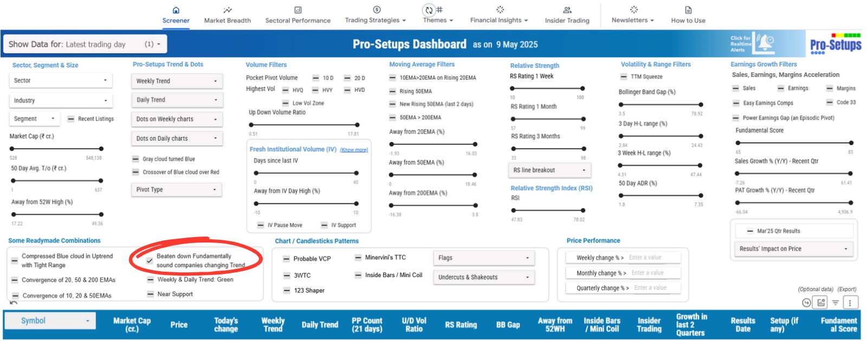Expand the Weekly Trend dropdown
Screen dimensions: 868x341
(177, 81)
